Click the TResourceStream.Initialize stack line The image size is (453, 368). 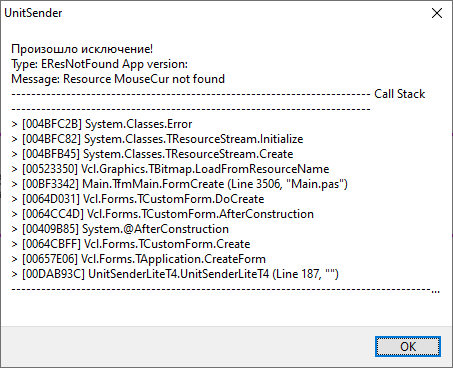[157, 139]
